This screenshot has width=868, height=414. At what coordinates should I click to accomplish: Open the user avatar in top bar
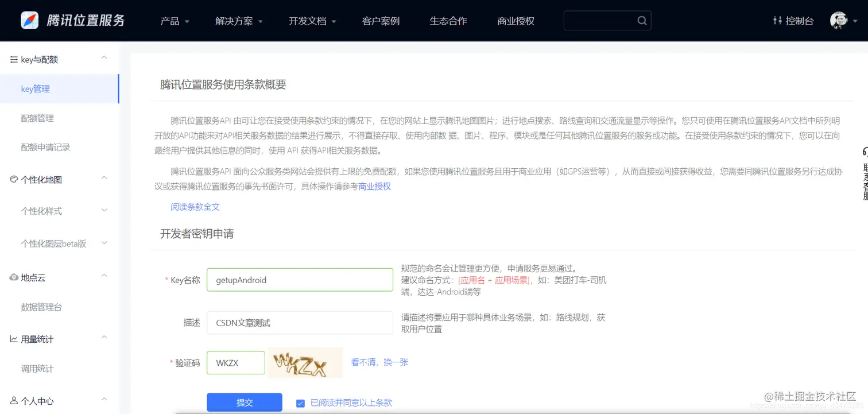pyautogui.click(x=839, y=20)
